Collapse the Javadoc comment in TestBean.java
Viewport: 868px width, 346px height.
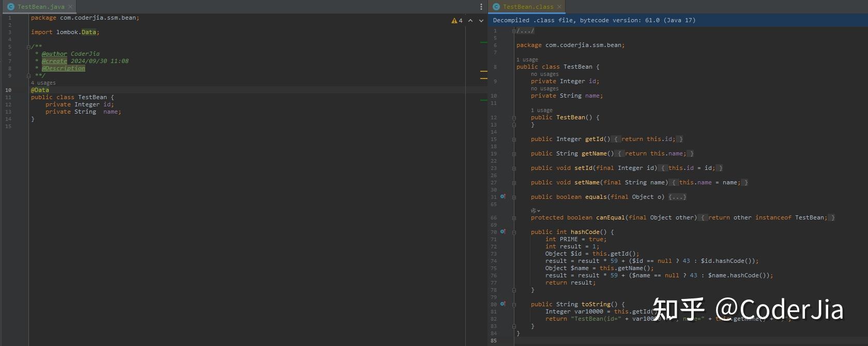[x=28, y=47]
